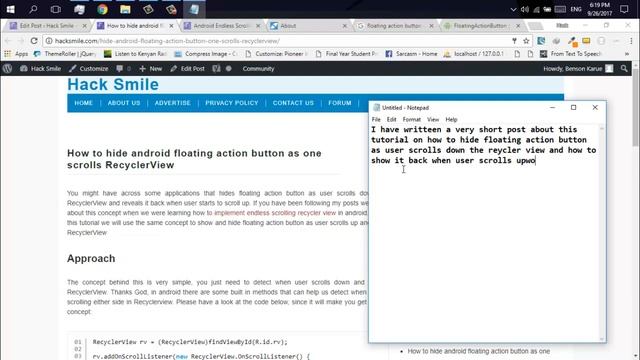This screenshot has height=360, width=640.
Task: Open Listen to Kenyan Radio bookmark
Action: (x=136, y=54)
